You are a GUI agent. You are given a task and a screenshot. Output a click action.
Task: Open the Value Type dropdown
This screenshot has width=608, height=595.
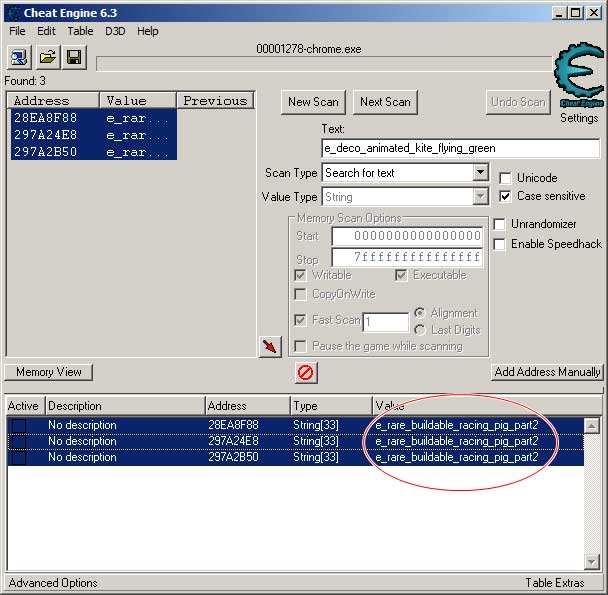(480, 197)
